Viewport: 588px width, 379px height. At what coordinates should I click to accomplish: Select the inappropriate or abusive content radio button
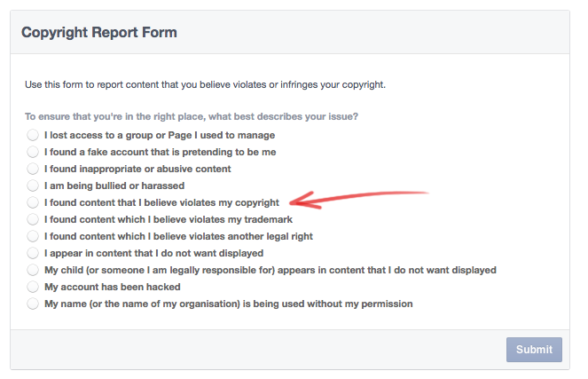[33, 169]
